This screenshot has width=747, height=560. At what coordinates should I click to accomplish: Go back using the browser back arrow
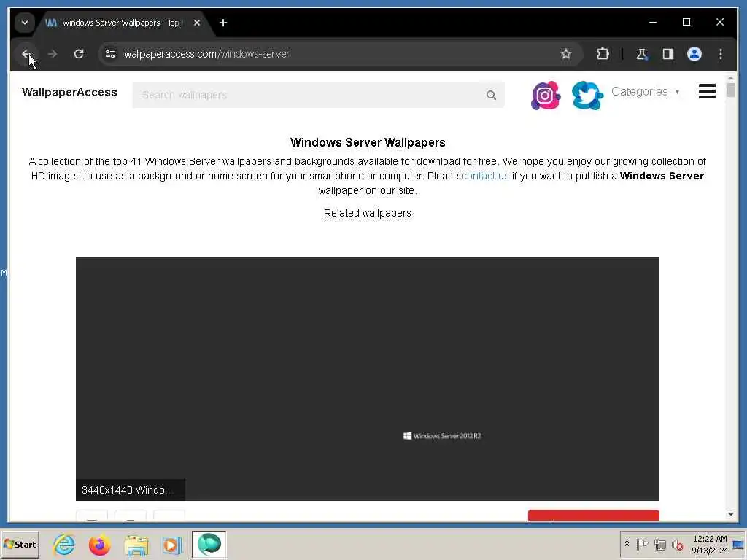(26, 54)
